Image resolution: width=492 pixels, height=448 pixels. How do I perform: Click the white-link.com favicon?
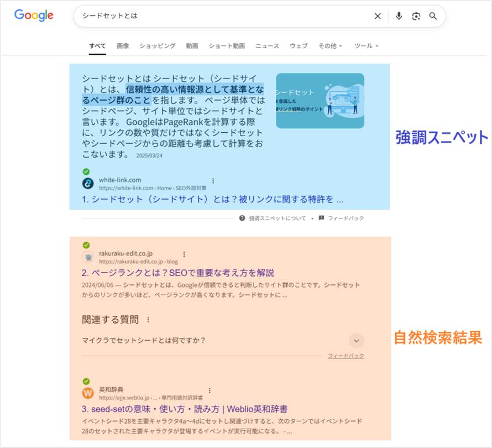[x=88, y=184]
